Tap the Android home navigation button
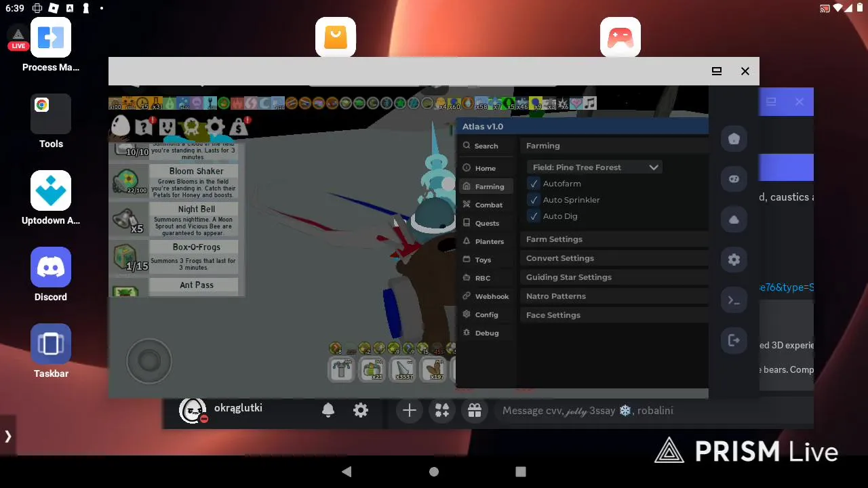Viewport: 868px width, 488px height. tap(434, 472)
